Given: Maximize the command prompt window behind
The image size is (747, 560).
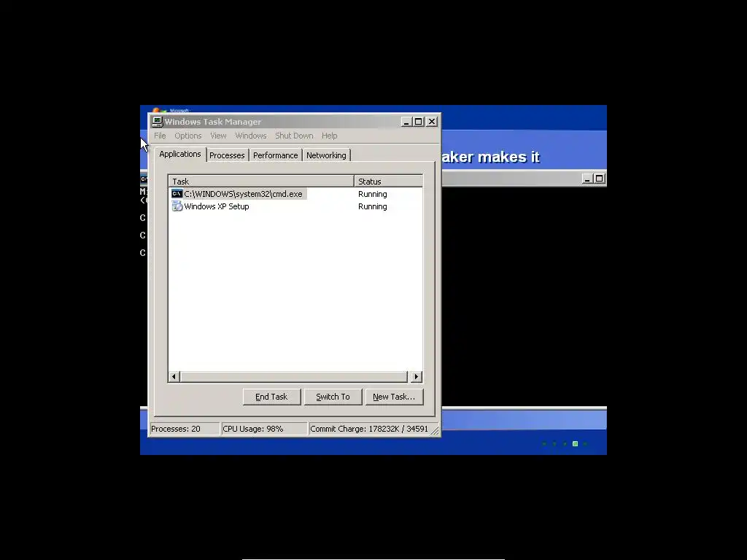Looking at the screenshot, I should coord(600,179).
